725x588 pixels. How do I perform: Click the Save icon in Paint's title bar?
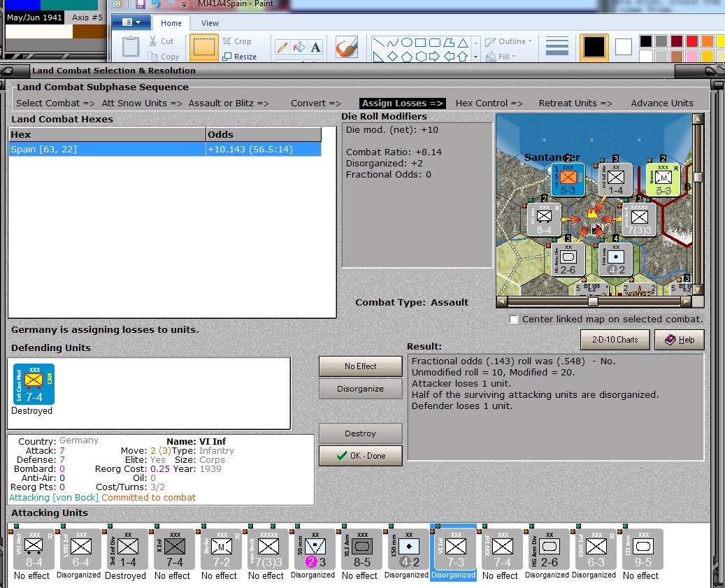pos(140,5)
